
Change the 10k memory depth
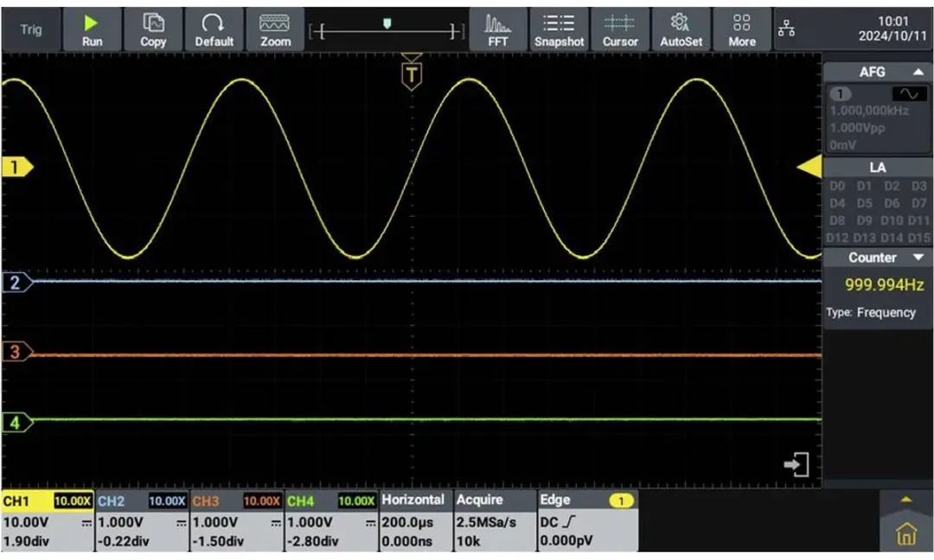pos(468,542)
